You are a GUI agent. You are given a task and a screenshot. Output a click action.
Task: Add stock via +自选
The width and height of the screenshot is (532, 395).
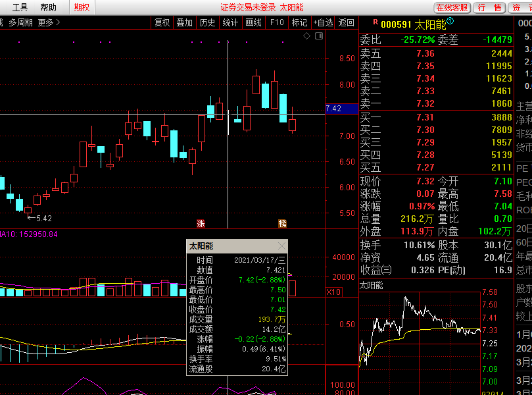coord(323,23)
